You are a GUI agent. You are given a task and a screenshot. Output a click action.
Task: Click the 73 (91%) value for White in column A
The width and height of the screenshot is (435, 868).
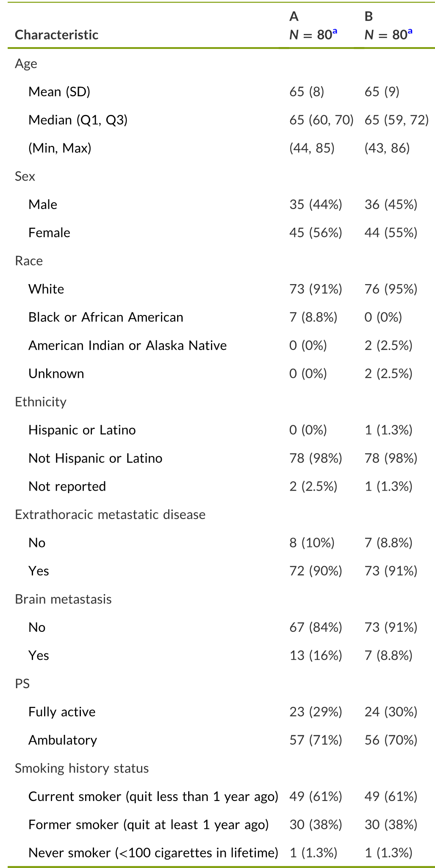(x=316, y=289)
